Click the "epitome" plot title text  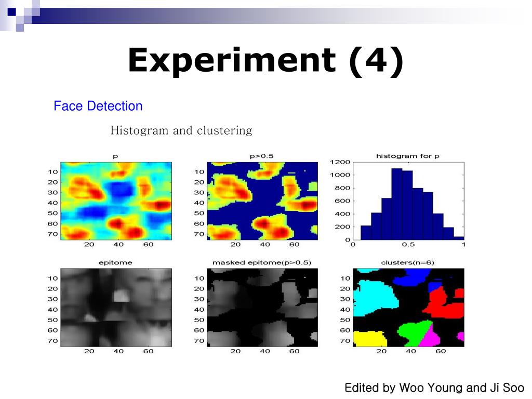point(115,262)
